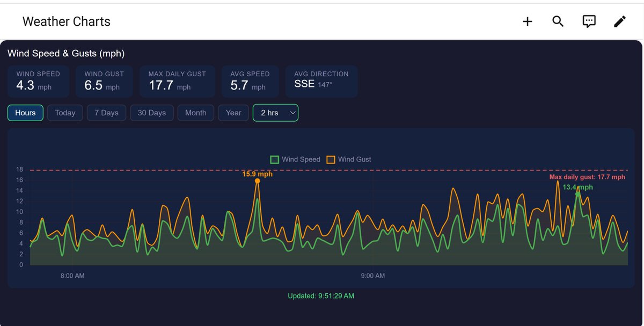Click the Avg Speed 5.7 mph card
The image size is (644, 326).
point(250,81)
